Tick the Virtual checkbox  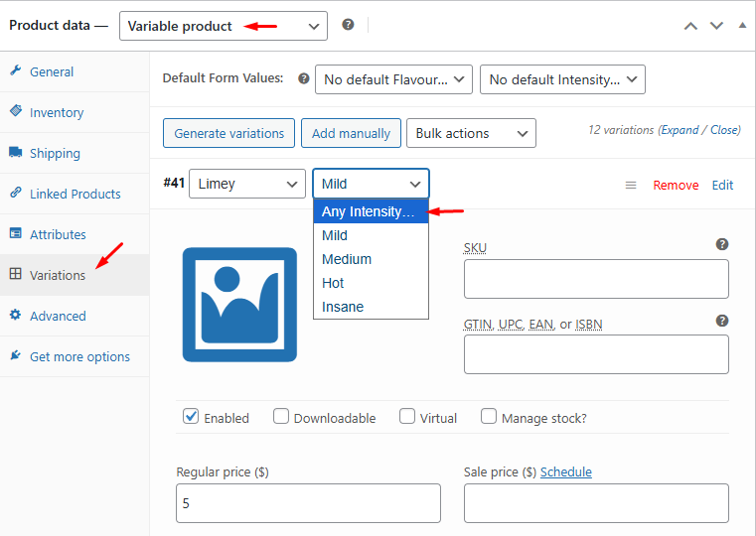coord(407,416)
